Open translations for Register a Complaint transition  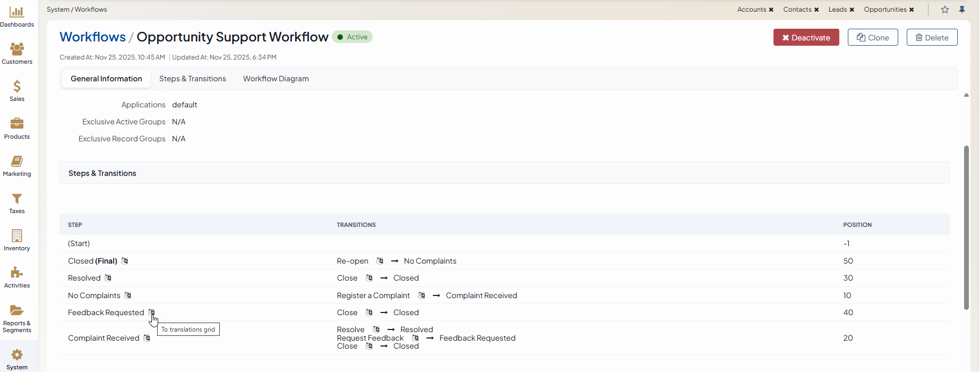[x=422, y=295]
